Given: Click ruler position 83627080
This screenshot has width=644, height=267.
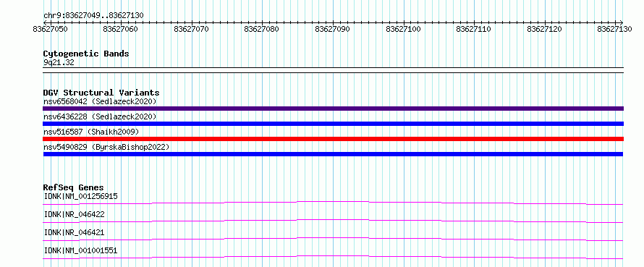Looking at the screenshot, I should 262,29.
